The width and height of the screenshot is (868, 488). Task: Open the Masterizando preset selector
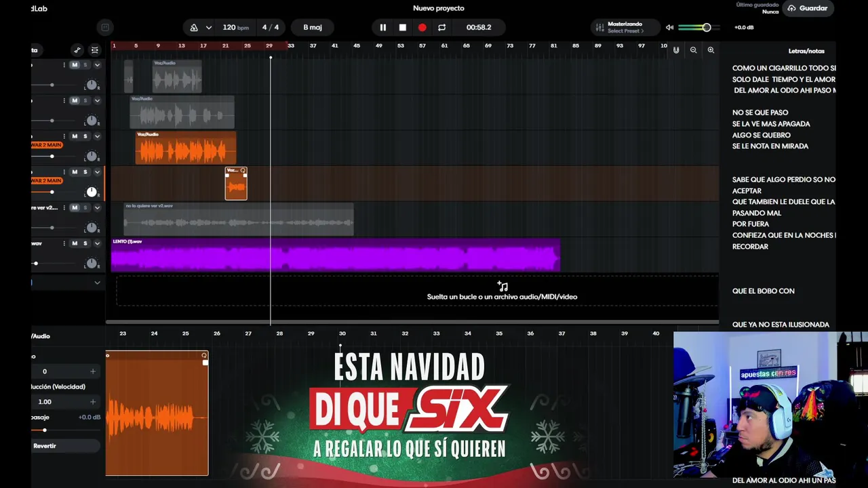[x=625, y=28]
